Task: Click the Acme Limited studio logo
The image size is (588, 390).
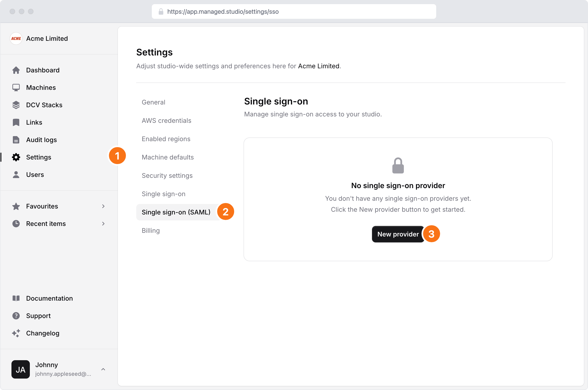Action: (16, 38)
